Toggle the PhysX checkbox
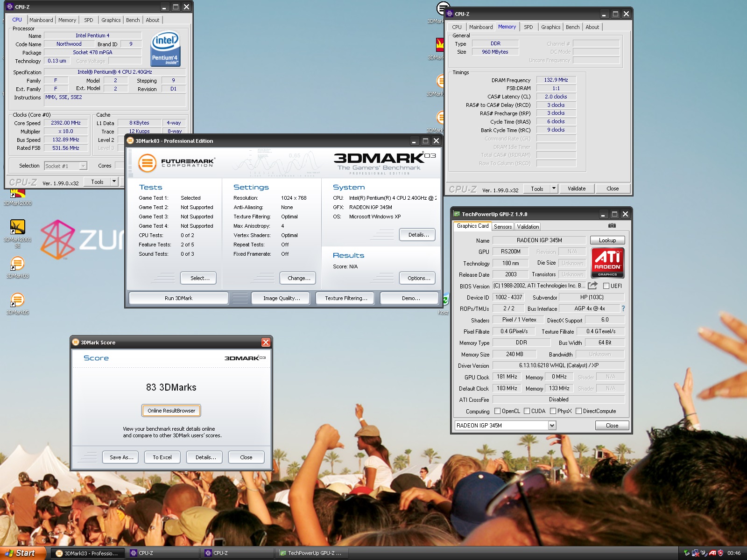 (553, 411)
